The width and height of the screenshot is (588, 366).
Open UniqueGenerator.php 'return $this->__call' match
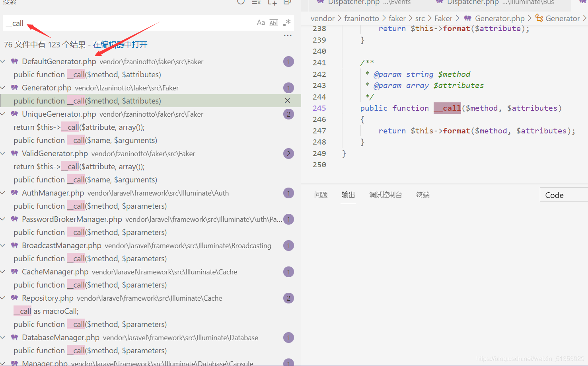point(79,127)
